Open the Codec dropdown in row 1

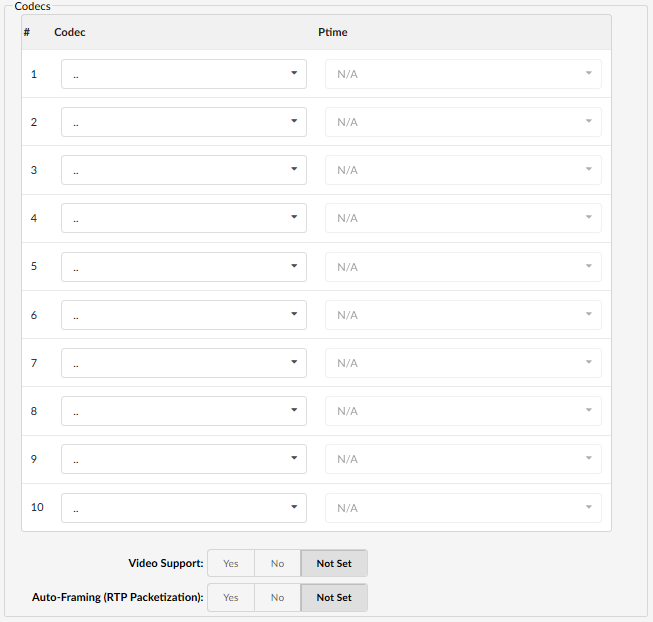coord(183,74)
